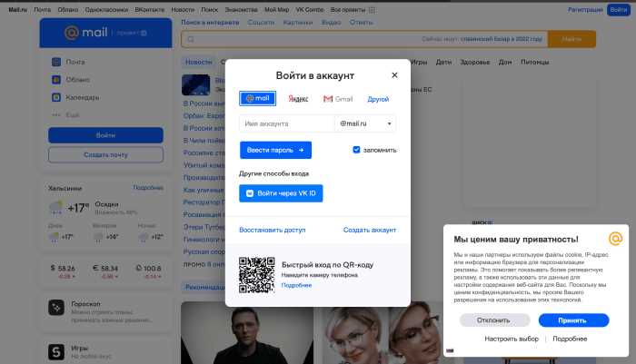Click the euro exchange rate 58.34
The width and height of the screenshot is (636, 364).
(105, 269)
